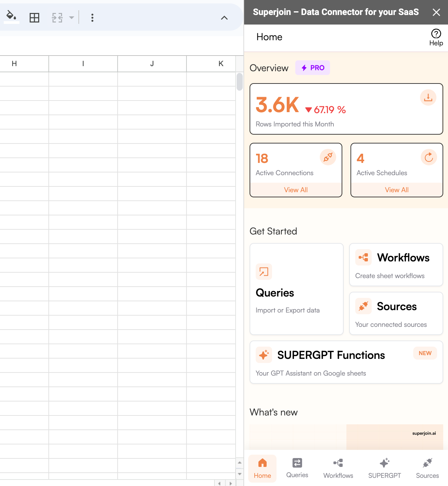Collapse the toolbar with the up chevron
This screenshot has width=448, height=486.
pos(224,18)
